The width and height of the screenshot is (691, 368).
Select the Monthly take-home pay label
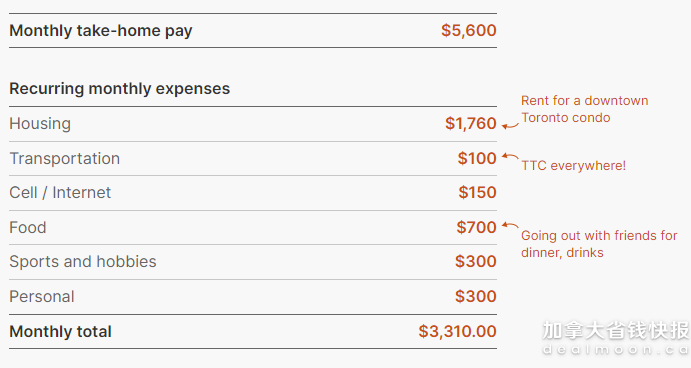point(101,30)
